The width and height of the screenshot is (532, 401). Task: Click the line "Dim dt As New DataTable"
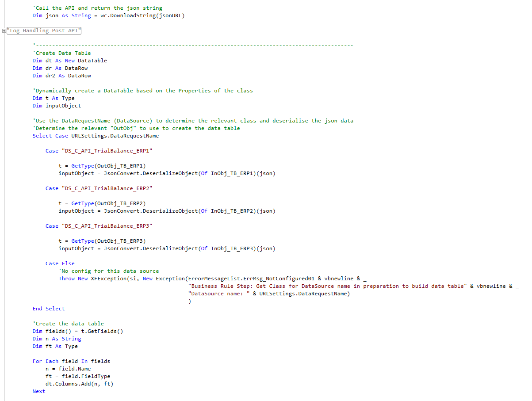(x=70, y=61)
